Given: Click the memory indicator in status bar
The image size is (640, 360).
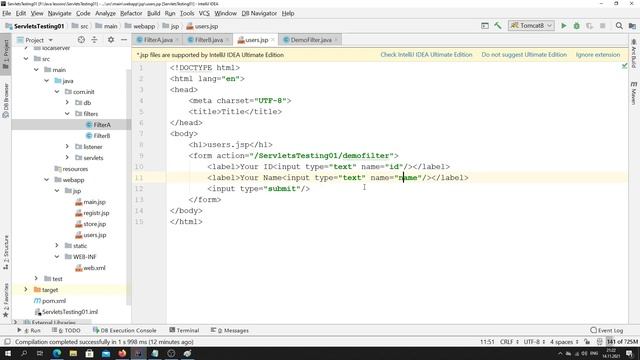Looking at the screenshot, I should pyautogui.click(x=622, y=342).
